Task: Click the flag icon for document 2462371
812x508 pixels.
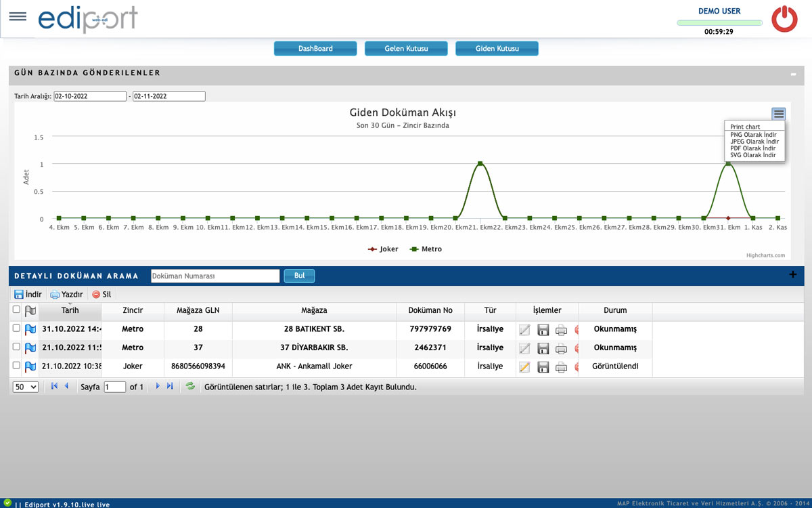Action: (x=30, y=347)
